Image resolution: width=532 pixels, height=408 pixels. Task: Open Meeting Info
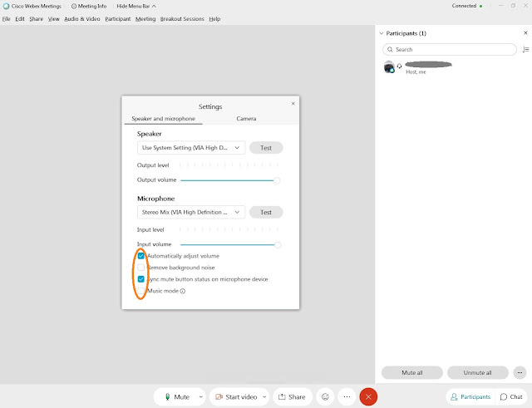pos(89,6)
